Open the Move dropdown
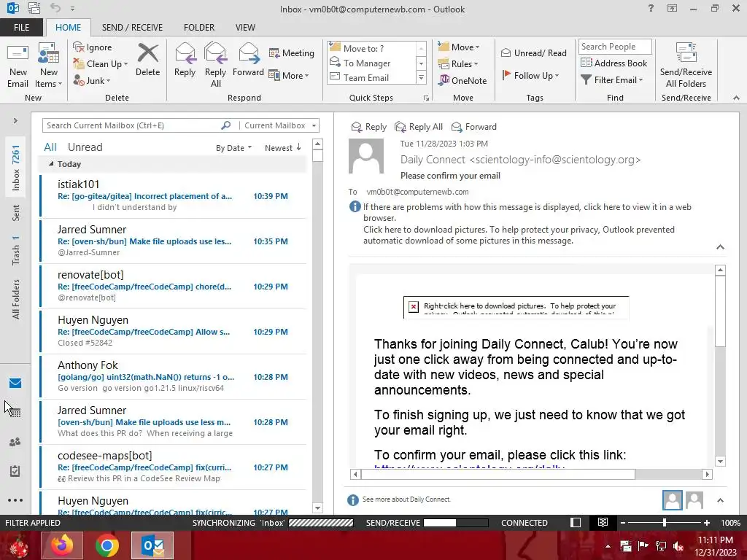 coord(459,47)
